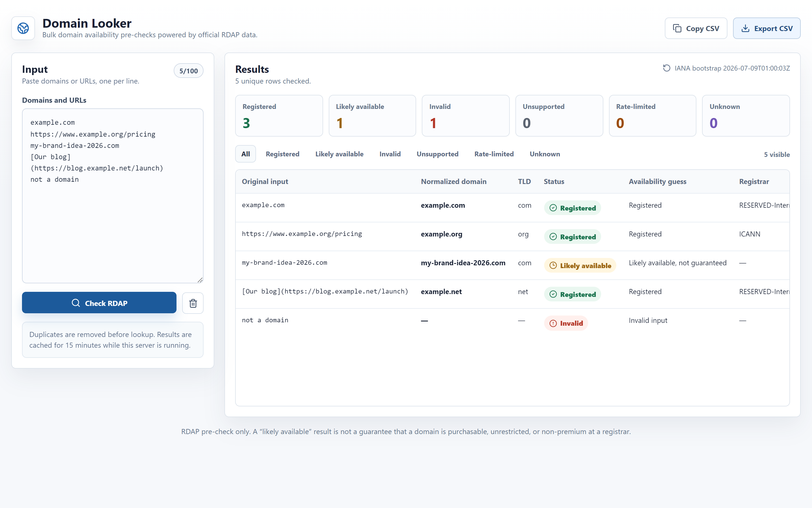Image resolution: width=812 pixels, height=508 pixels.
Task: Click the Registrar column header
Action: point(754,181)
